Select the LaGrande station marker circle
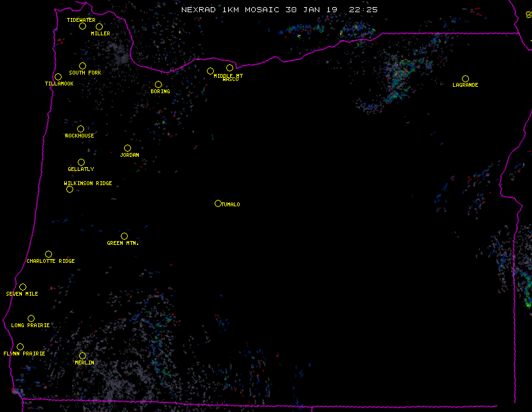The image size is (532, 412). click(465, 78)
